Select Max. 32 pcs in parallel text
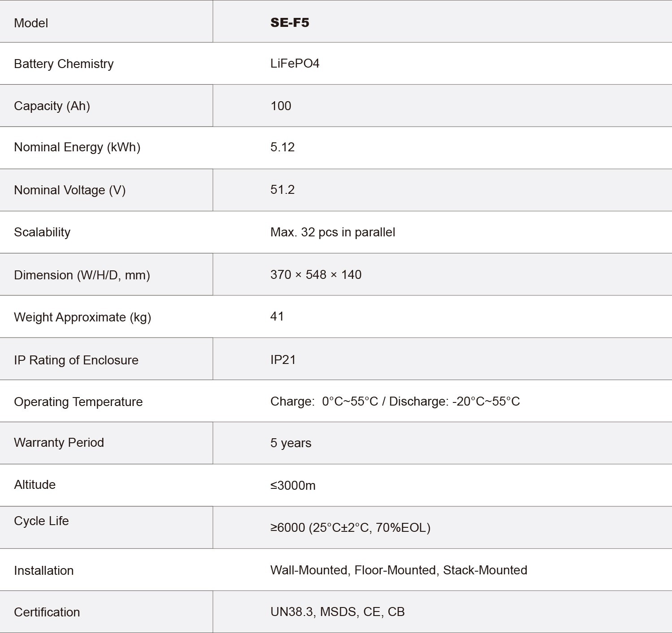The height and width of the screenshot is (633, 672). (x=332, y=232)
